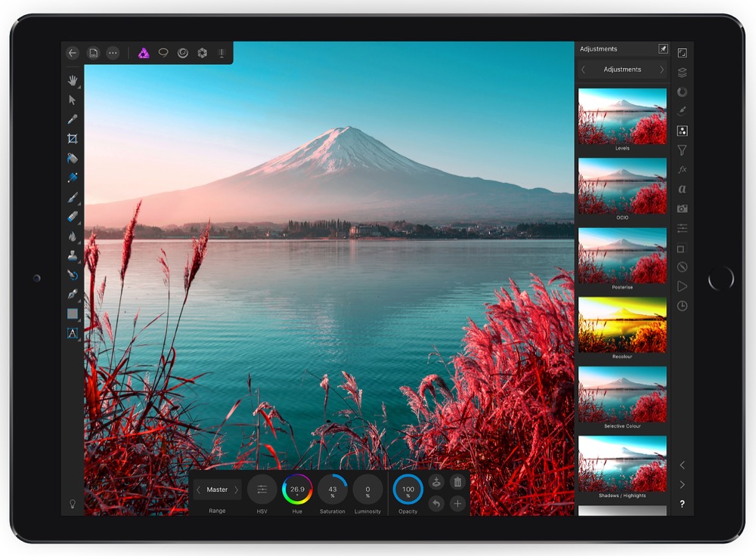Apply the Recolour adjustment preset thumbnail
This screenshot has height=556, width=756.
(622, 325)
